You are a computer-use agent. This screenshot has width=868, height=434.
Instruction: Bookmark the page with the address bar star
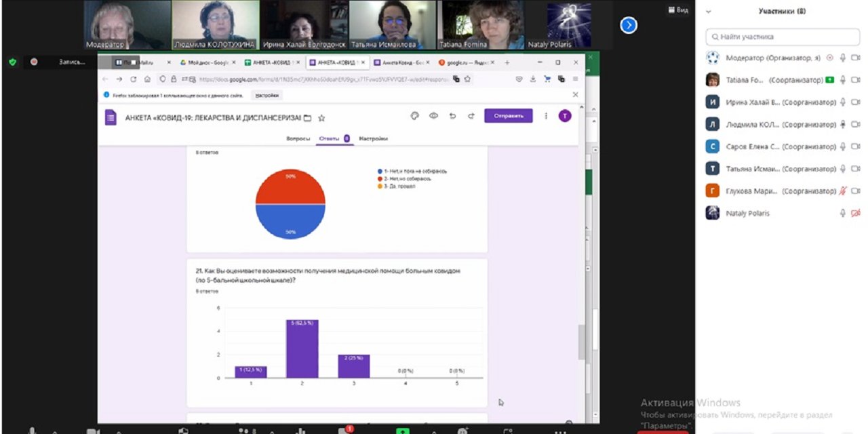point(467,79)
